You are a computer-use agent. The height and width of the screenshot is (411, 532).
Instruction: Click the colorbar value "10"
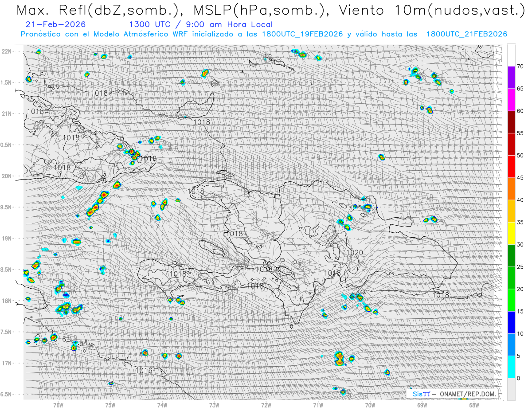tap(520, 333)
